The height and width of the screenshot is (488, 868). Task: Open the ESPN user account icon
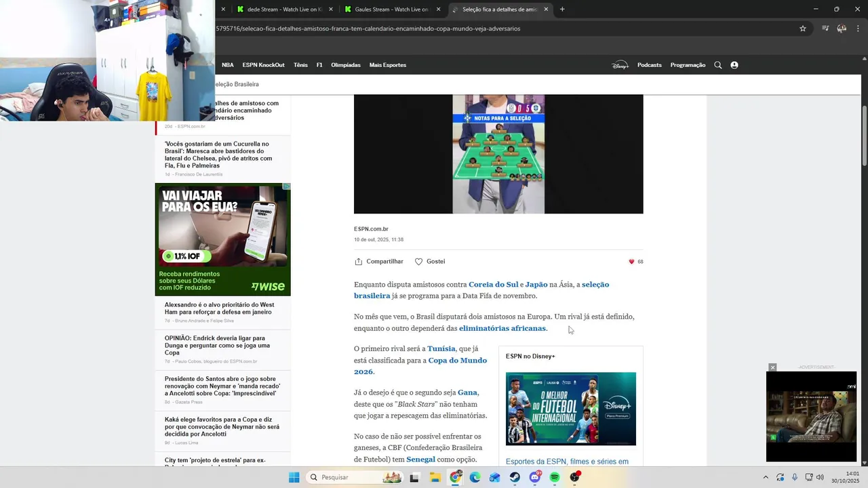point(734,65)
